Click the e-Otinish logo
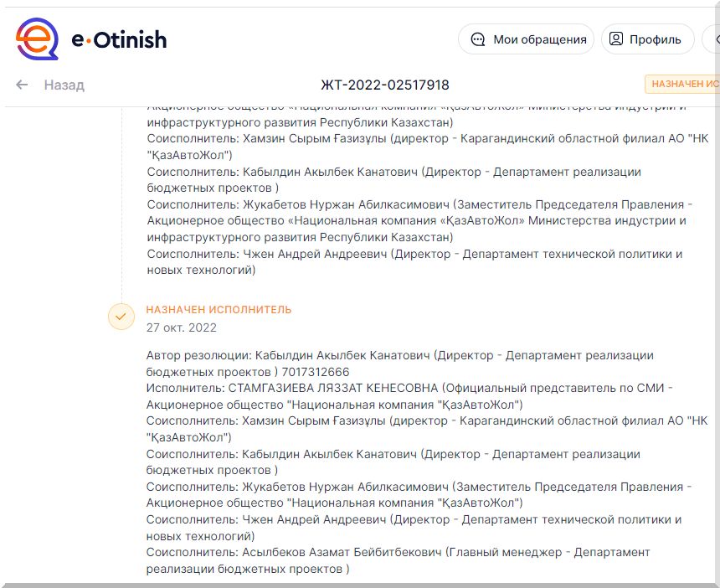The image size is (720, 588). click(x=91, y=39)
